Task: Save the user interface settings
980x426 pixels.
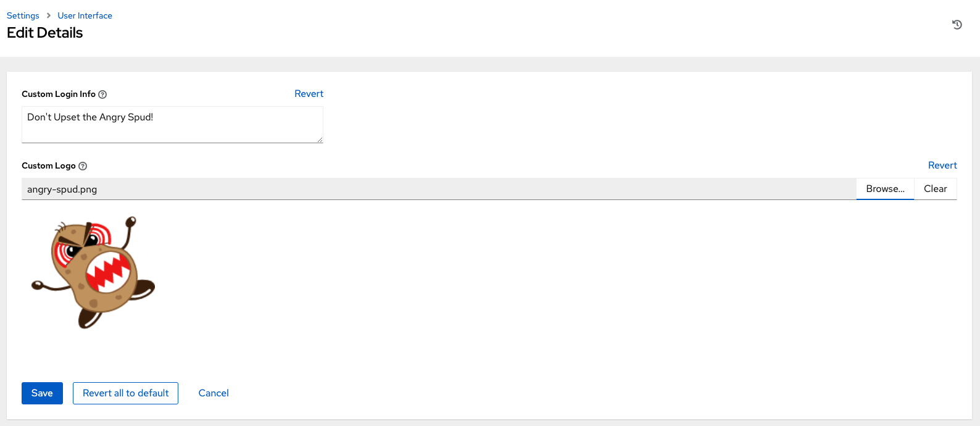Action: coord(42,393)
